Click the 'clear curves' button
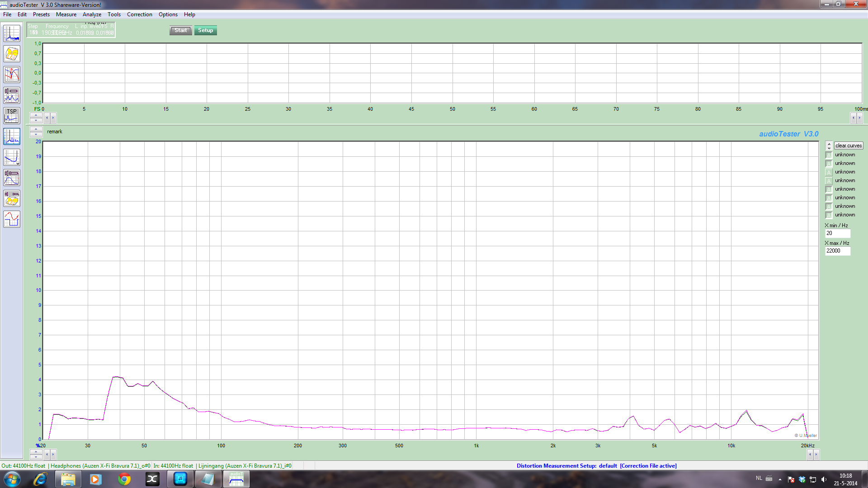This screenshot has width=868, height=488. tap(849, 145)
